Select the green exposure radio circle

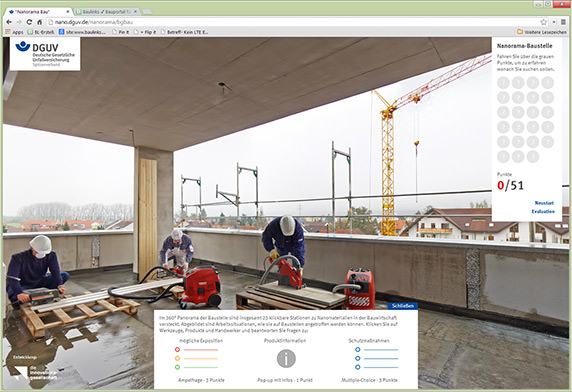[178, 367]
